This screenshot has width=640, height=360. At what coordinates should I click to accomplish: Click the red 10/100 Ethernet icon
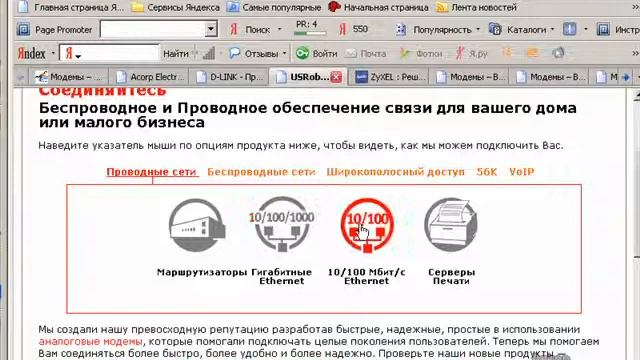367,225
